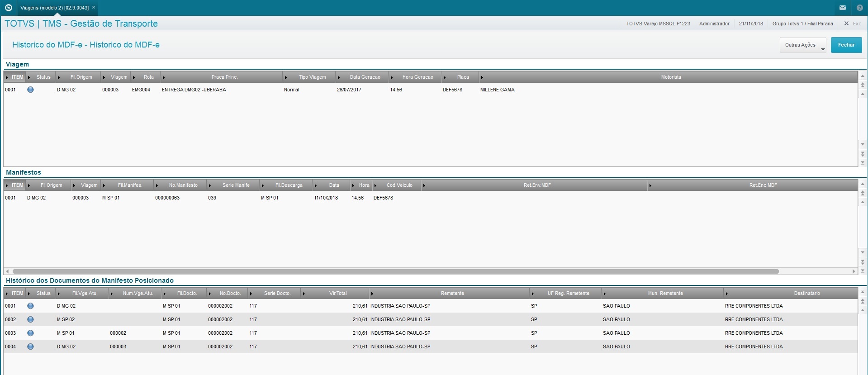Click the TOTVS logo icon in title bar
Image resolution: width=868 pixels, height=375 pixels.
8,8
